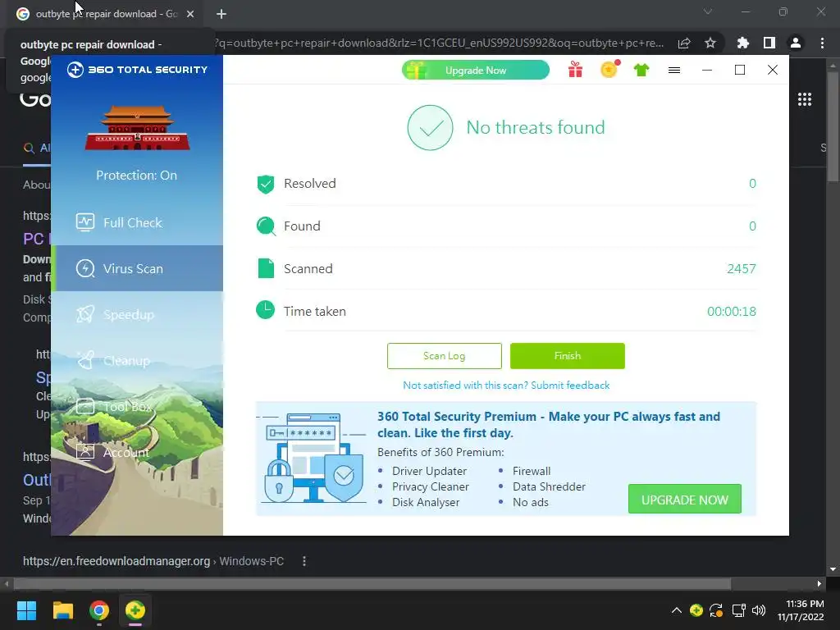Click the Resolved shield icon
The height and width of the screenshot is (630, 840).
(265, 184)
